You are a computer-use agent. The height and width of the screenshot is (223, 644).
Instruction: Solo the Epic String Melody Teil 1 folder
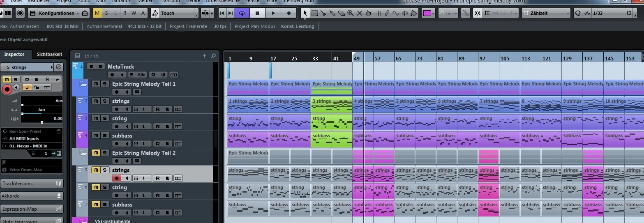coord(104,84)
